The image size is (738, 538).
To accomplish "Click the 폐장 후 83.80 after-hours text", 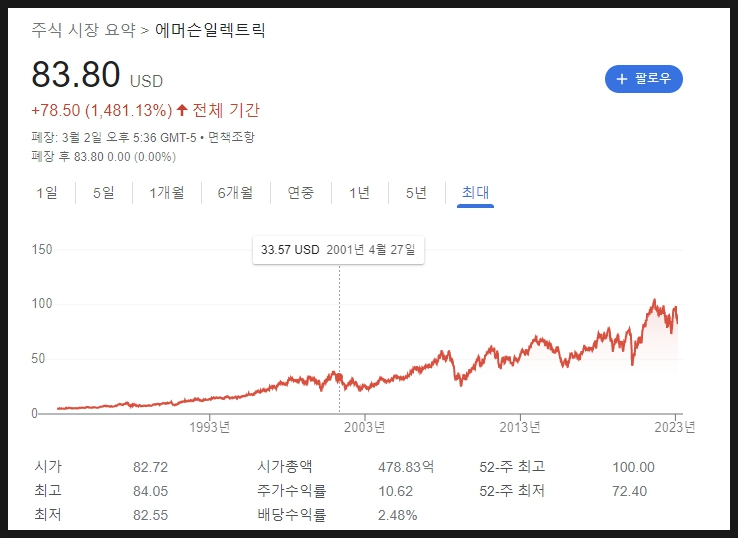I will point(104,157).
